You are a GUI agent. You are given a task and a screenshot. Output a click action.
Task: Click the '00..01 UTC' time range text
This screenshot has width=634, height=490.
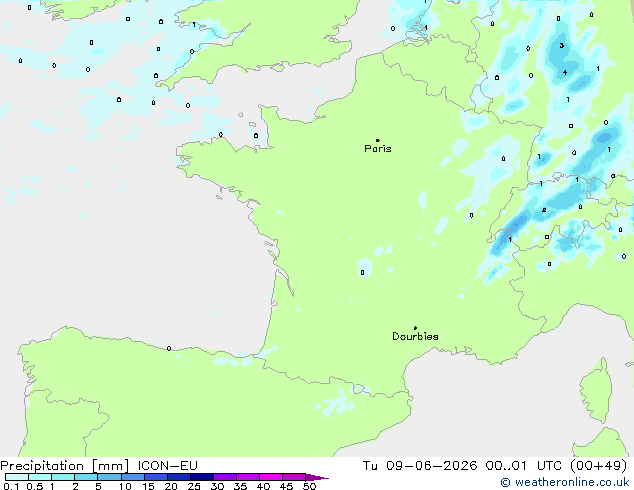tap(524, 466)
